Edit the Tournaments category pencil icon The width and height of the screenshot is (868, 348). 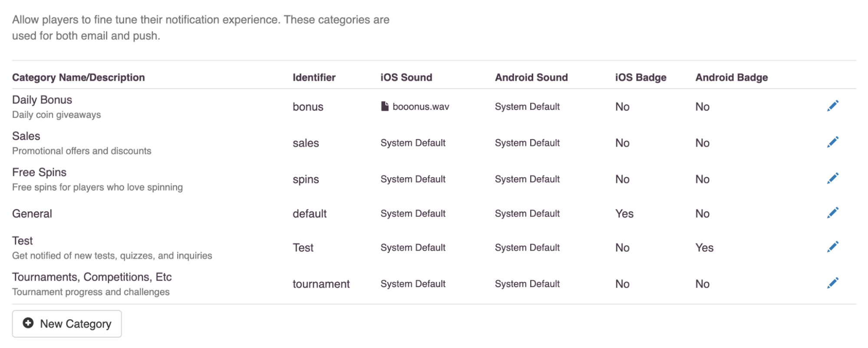point(832,283)
